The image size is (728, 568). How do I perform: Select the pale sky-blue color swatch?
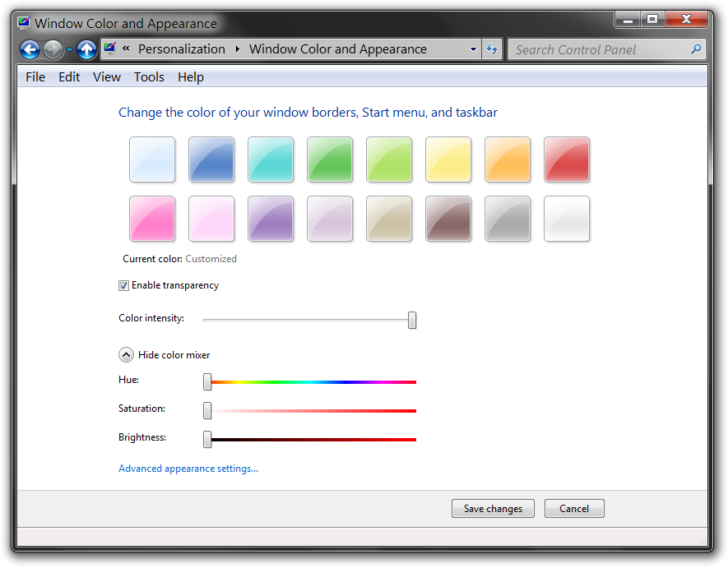pos(152,159)
